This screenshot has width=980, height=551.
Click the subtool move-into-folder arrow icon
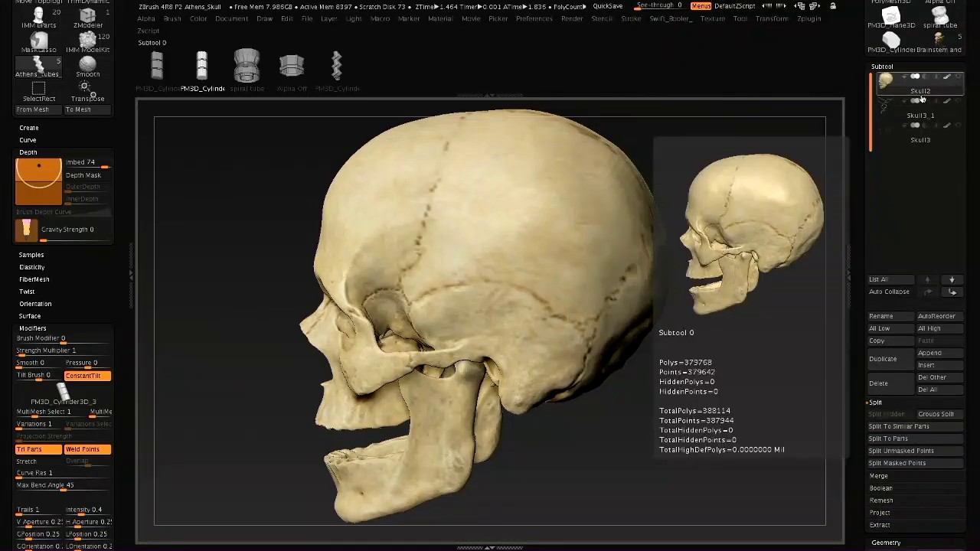pyautogui.click(x=952, y=292)
